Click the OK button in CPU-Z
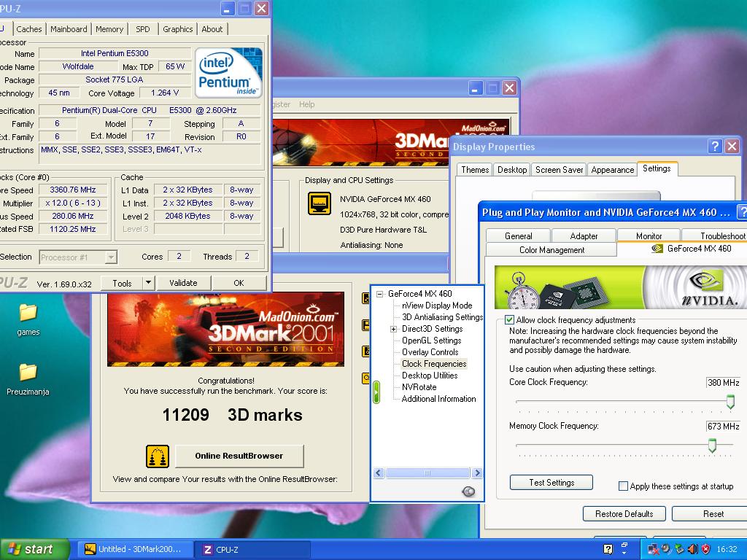The width and height of the screenshot is (747, 560). [x=239, y=283]
